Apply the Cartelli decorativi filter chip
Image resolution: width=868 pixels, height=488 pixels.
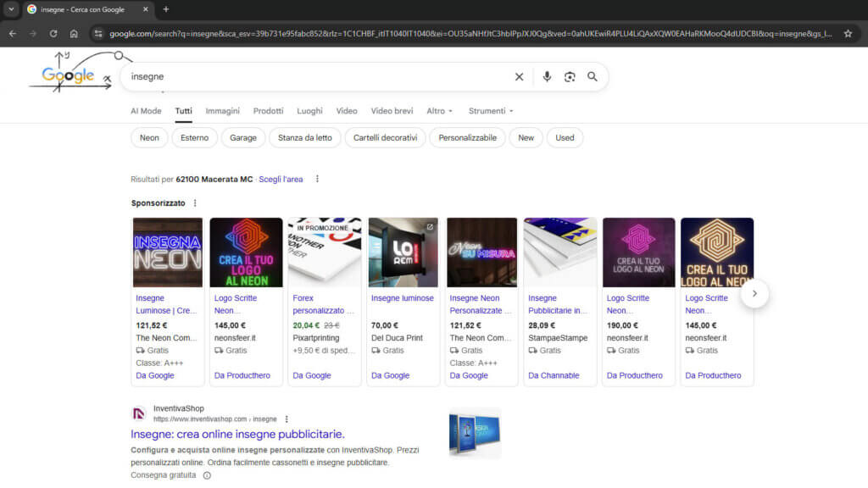[386, 138]
